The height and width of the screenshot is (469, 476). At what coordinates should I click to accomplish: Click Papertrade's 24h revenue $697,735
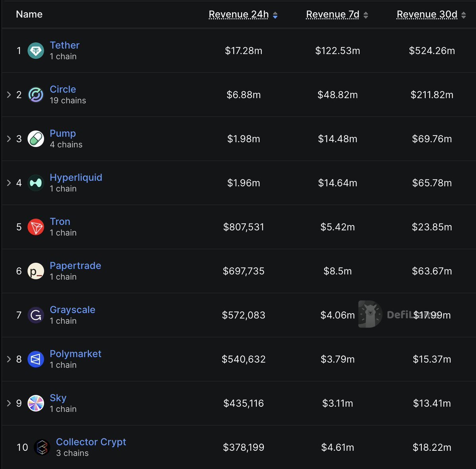(244, 271)
